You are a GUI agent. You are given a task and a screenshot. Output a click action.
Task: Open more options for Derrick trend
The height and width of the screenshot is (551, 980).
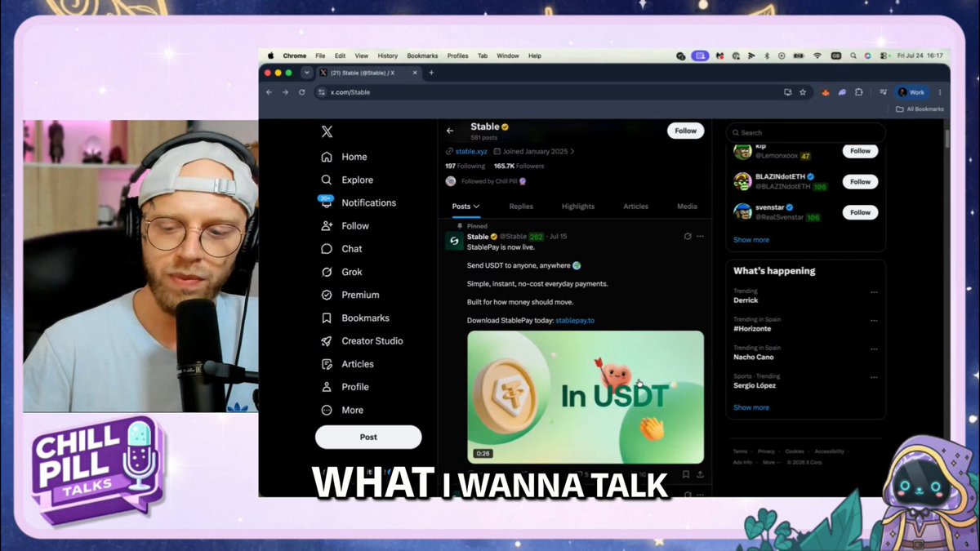pyautogui.click(x=874, y=292)
